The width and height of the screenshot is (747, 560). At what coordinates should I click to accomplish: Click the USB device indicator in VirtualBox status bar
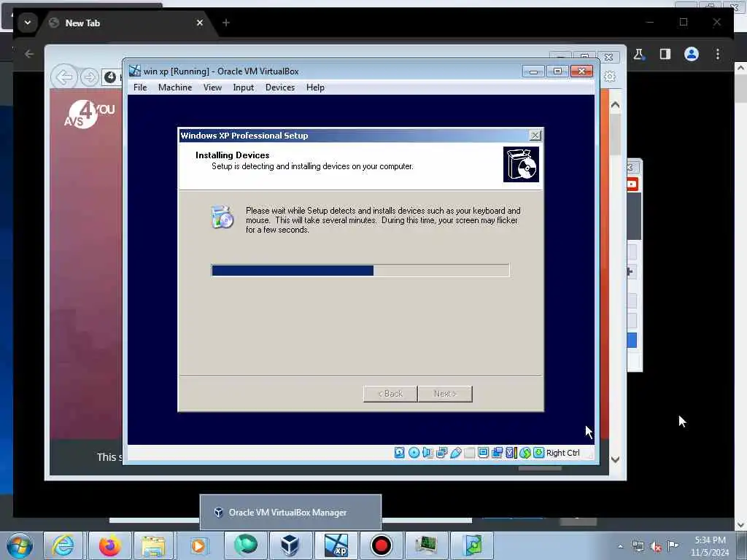455,452
